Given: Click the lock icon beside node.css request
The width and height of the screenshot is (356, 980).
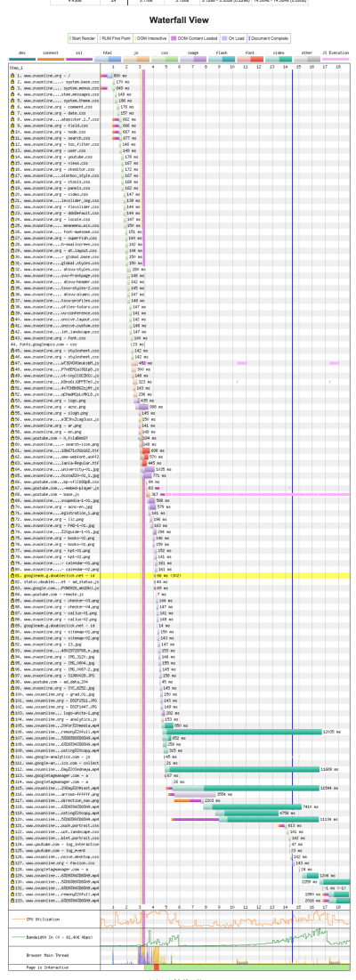Looking at the screenshot, I should tap(12, 131).
